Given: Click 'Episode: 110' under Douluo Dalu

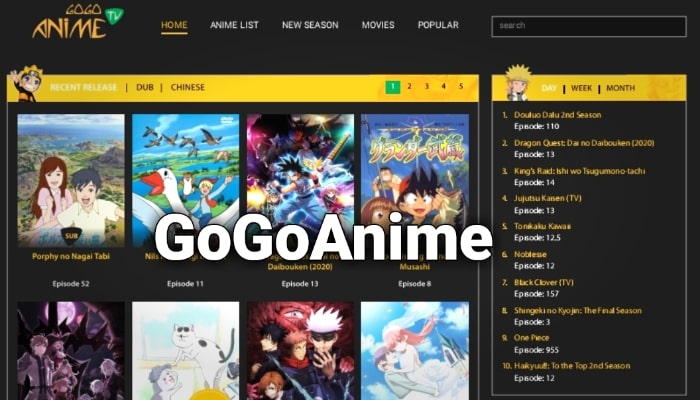Looking at the screenshot, I should 537,126.
